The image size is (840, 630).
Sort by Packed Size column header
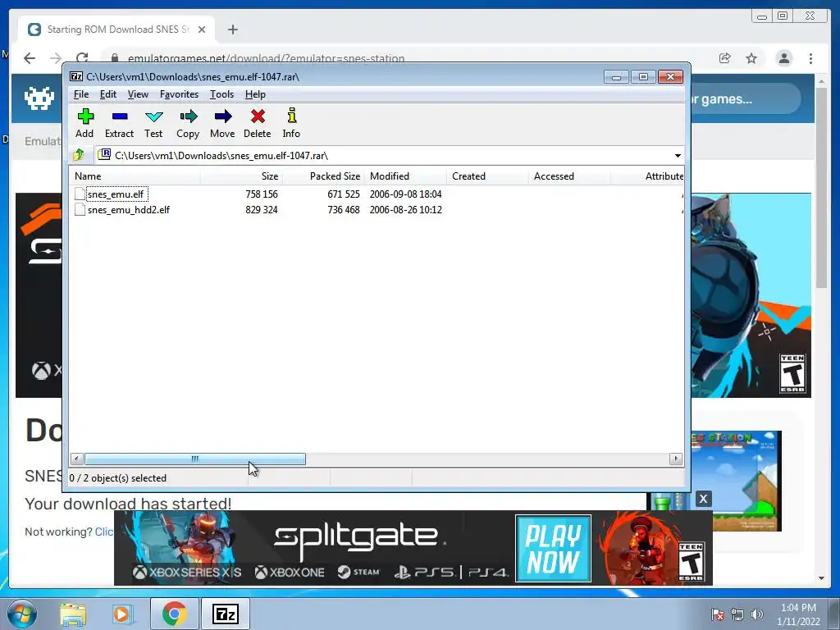pos(323,176)
